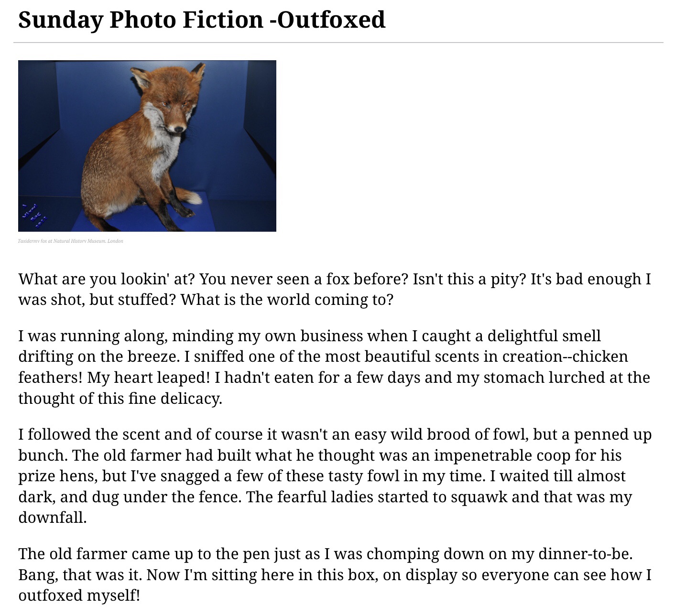The height and width of the screenshot is (616, 686).
Task: Open the taxidermy fox photo
Action: click(x=147, y=146)
